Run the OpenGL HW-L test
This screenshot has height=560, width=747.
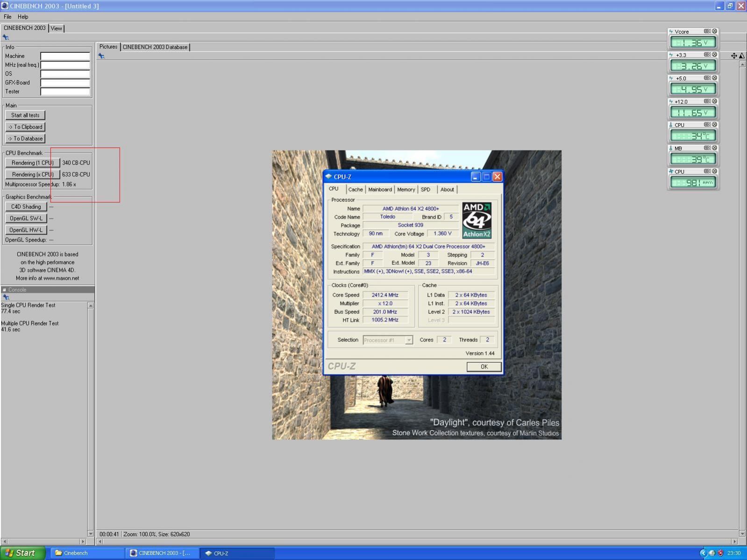click(x=26, y=230)
